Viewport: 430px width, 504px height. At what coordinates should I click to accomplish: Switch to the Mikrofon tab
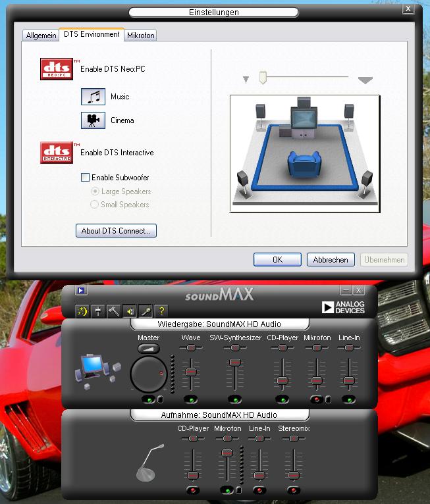pyautogui.click(x=141, y=36)
